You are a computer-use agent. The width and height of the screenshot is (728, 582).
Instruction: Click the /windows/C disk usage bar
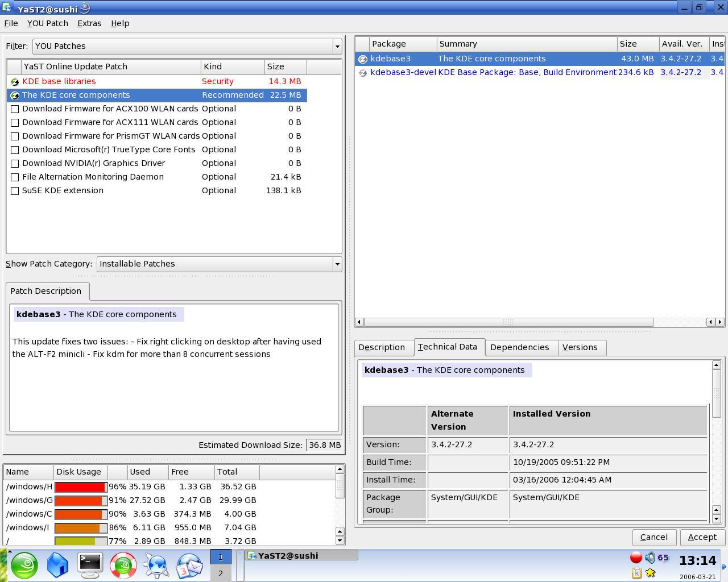click(x=81, y=514)
